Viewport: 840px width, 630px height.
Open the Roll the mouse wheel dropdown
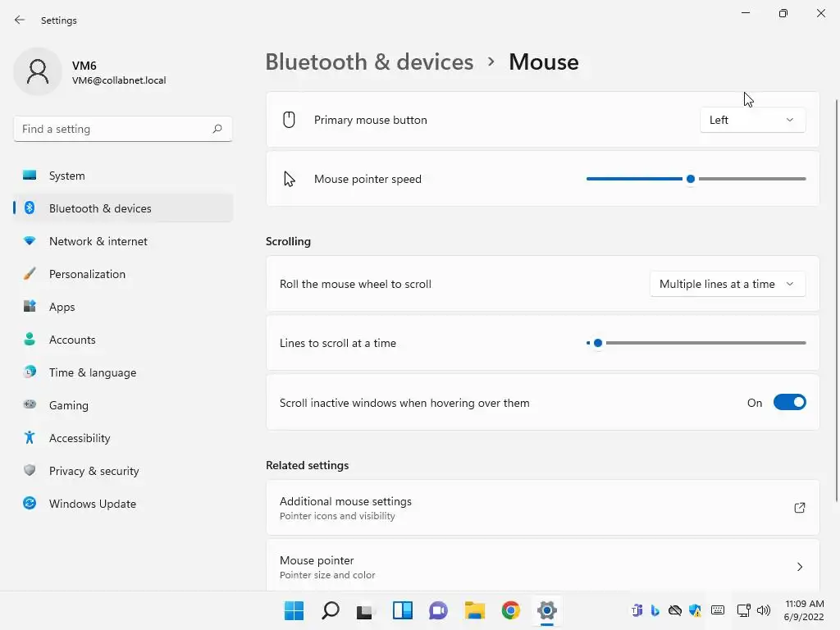(x=727, y=284)
